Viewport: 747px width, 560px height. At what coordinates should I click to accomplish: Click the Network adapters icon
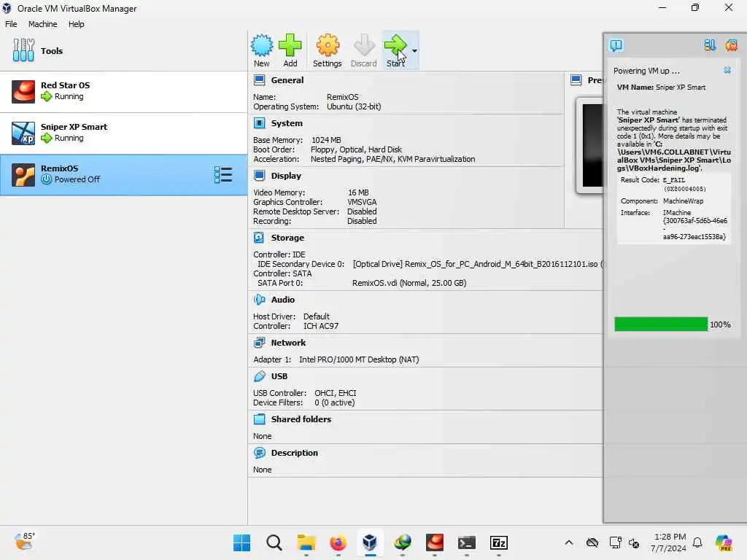pyautogui.click(x=259, y=343)
